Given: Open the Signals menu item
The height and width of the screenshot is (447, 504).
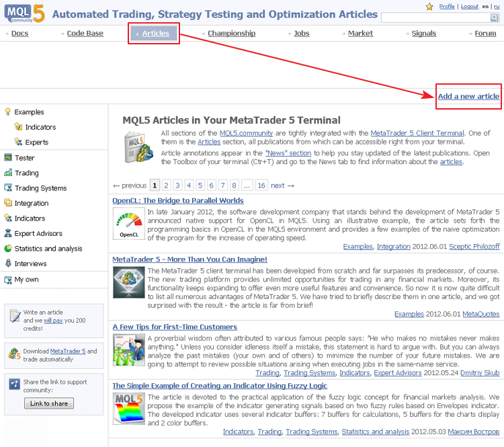Looking at the screenshot, I should tap(424, 34).
